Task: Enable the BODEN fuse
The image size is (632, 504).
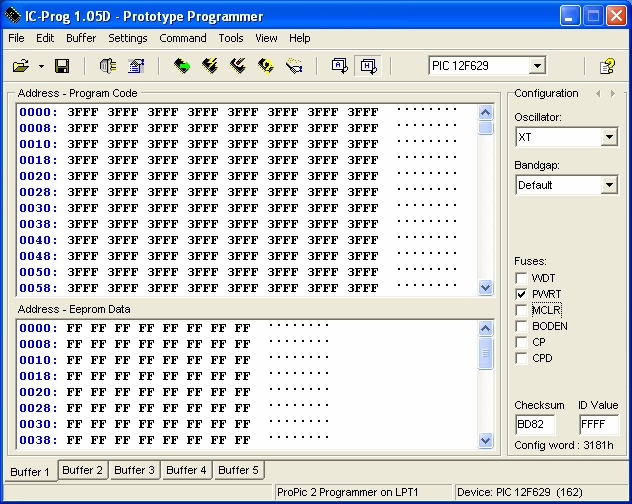Action: [x=521, y=326]
